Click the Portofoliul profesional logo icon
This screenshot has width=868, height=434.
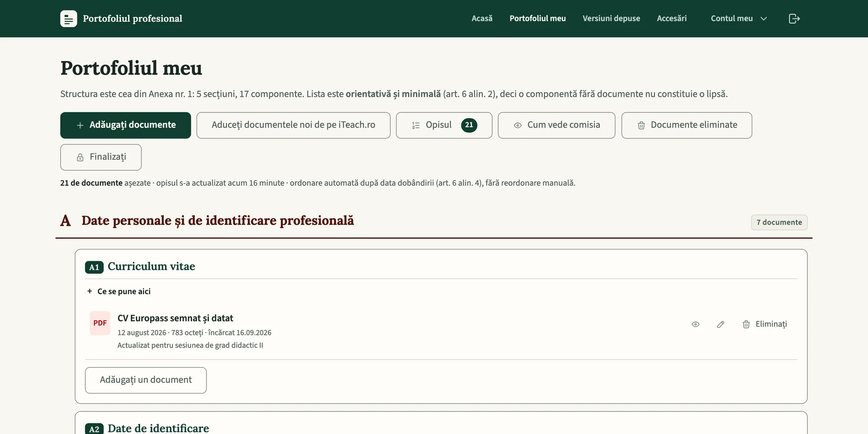(x=69, y=19)
